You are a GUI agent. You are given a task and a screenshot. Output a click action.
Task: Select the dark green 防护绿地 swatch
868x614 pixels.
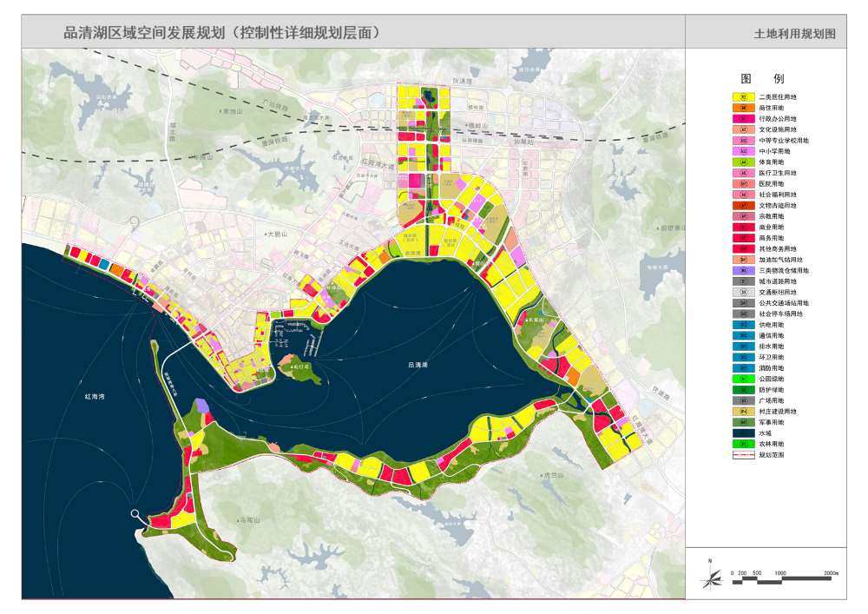pyautogui.click(x=744, y=390)
